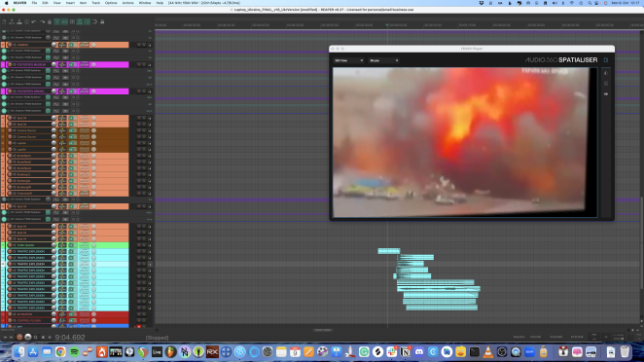The width and height of the screenshot is (644, 362).
Task: Open the Options menu
Action: pyautogui.click(x=111, y=3)
